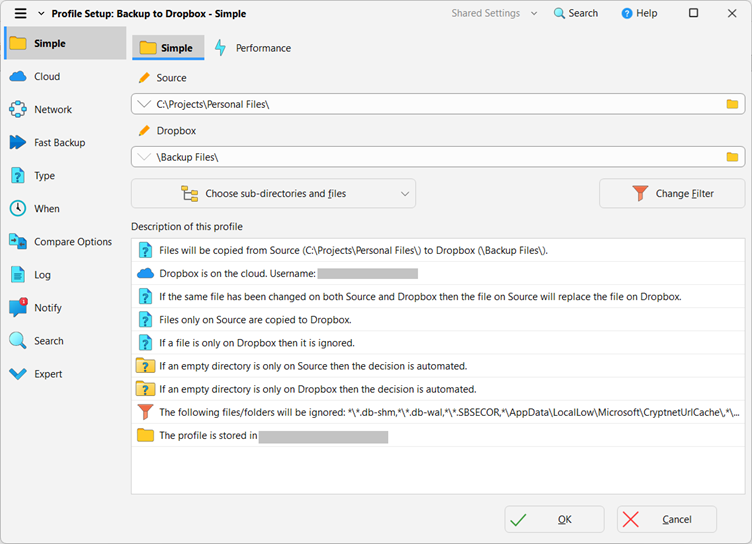Click the pencil icon beside Dropbox
The width and height of the screenshot is (752, 544).
pos(144,131)
